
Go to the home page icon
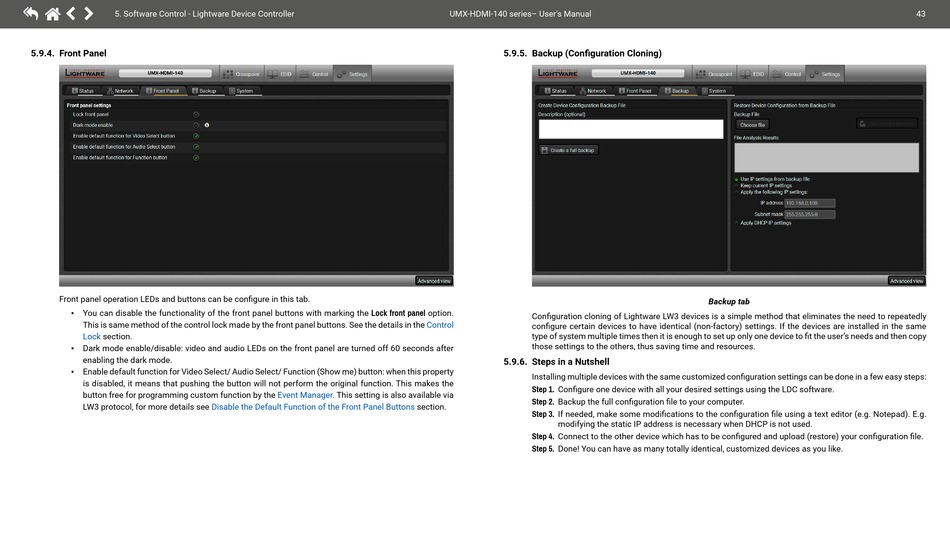tap(52, 14)
